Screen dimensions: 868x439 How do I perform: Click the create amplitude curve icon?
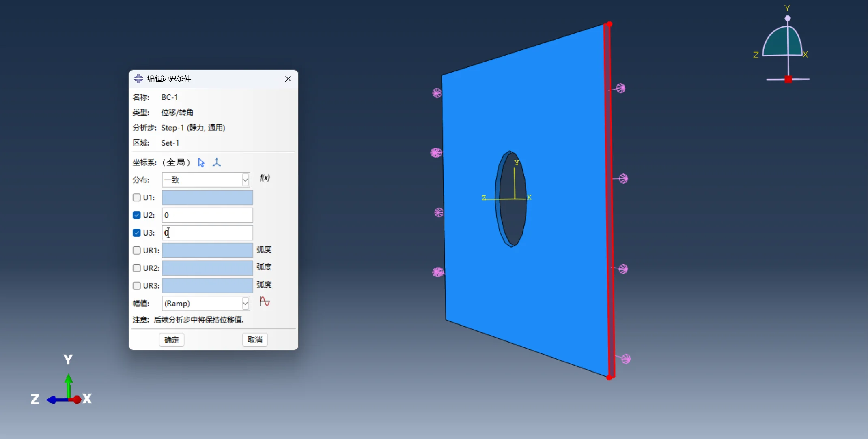(265, 302)
